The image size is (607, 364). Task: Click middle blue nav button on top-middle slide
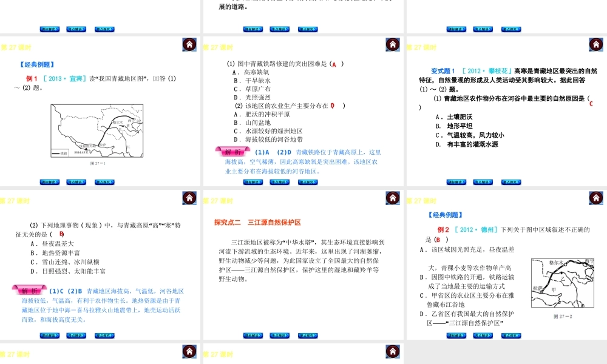click(279, 29)
